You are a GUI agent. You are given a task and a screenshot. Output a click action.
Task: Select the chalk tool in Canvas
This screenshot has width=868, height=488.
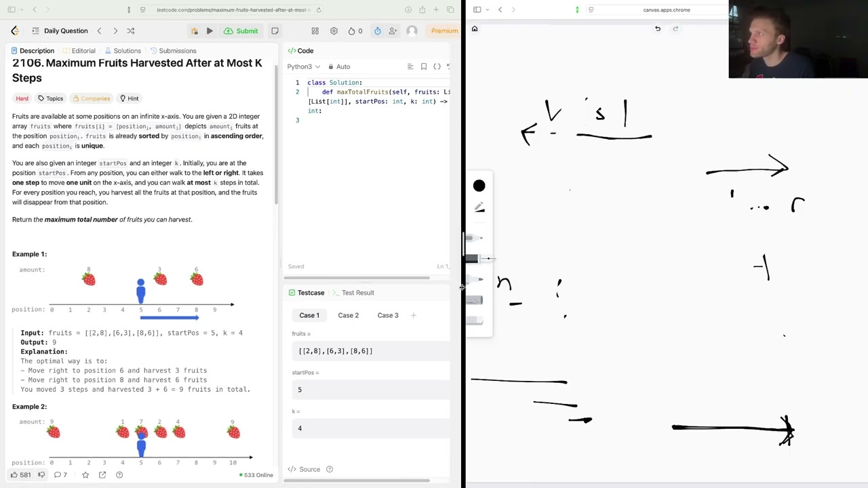pos(476,300)
